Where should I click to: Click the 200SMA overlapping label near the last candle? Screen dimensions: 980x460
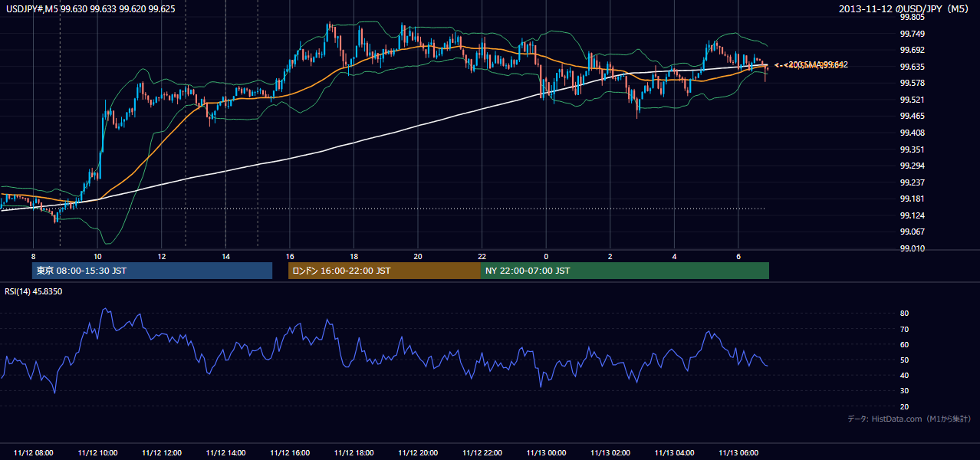[811, 65]
